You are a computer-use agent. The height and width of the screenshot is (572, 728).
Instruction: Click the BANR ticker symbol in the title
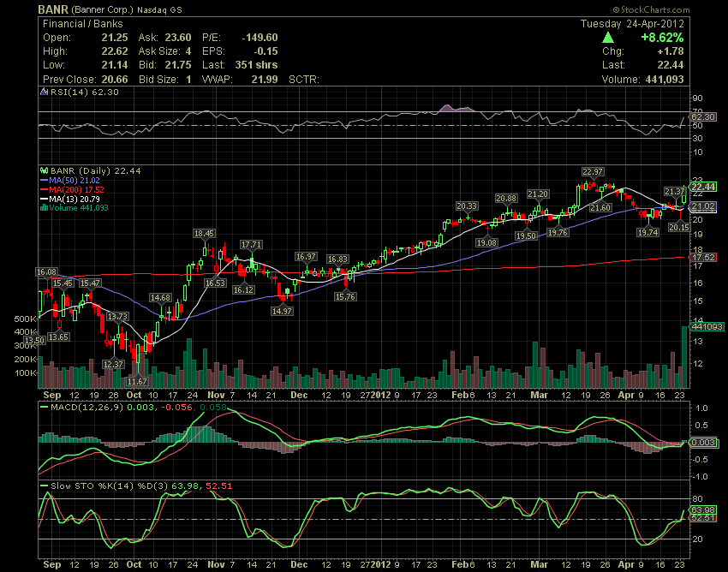(53, 9)
